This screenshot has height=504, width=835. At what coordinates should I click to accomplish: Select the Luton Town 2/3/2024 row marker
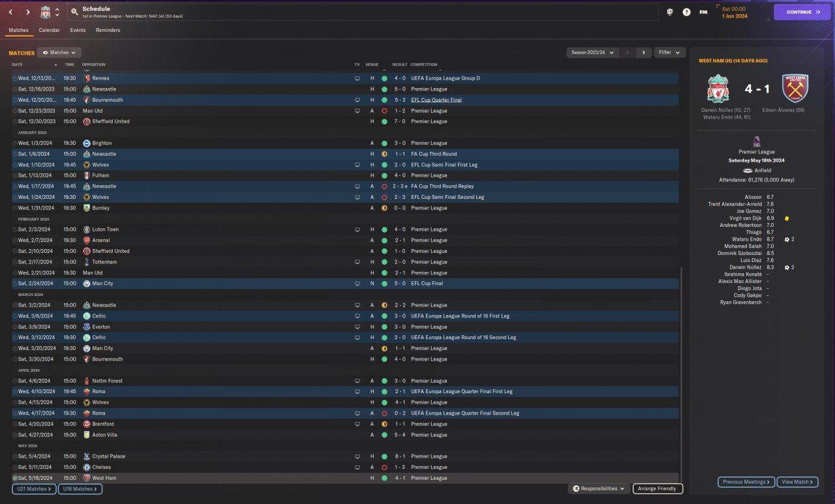pos(15,230)
